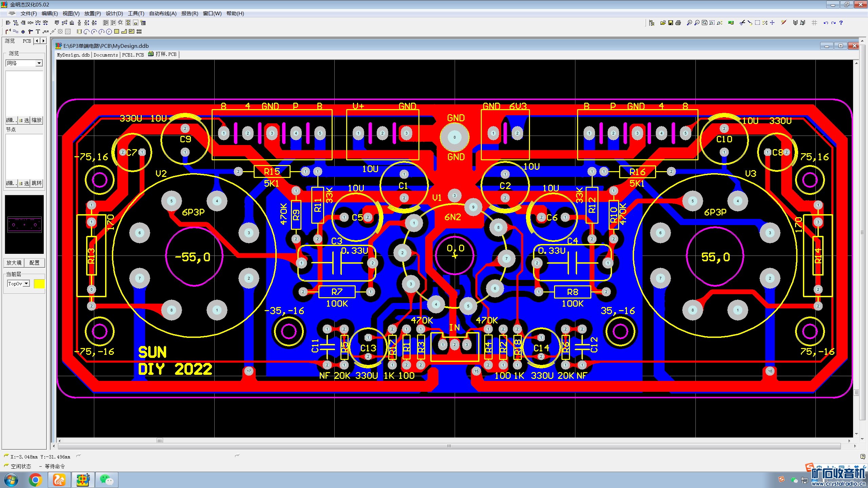This screenshot has height=488, width=868.
Task: Click the Windows Start button
Action: pos(12,480)
